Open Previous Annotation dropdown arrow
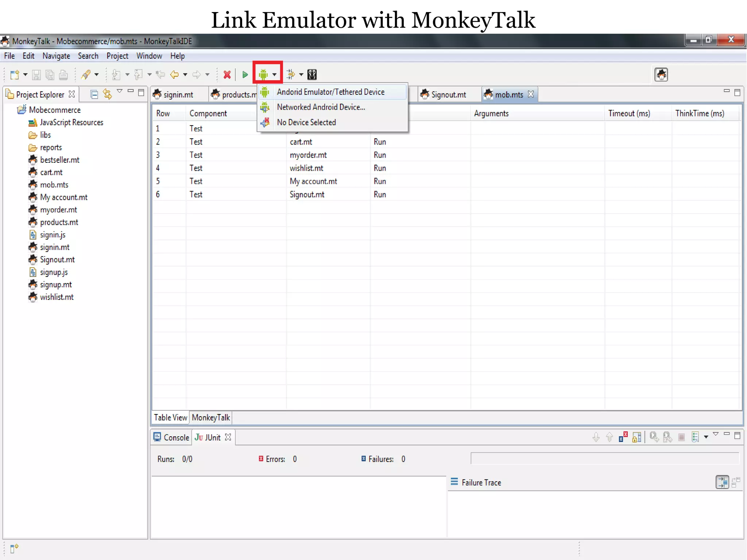This screenshot has width=747, height=560. pyautogui.click(x=150, y=75)
